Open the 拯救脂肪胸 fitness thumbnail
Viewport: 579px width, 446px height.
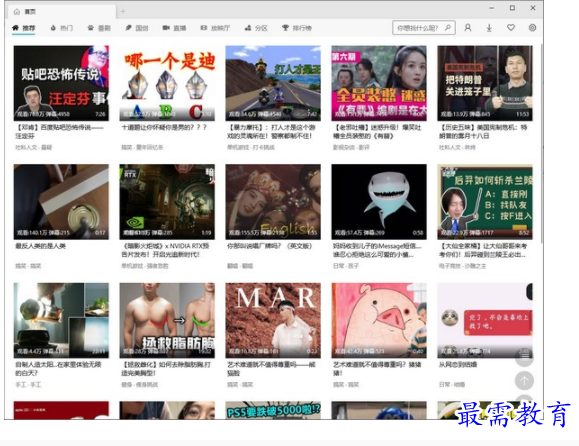point(167,320)
